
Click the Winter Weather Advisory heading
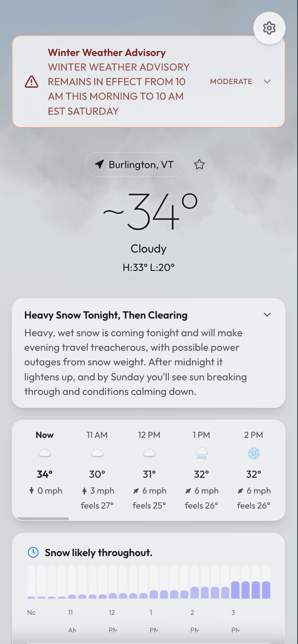pyautogui.click(x=106, y=53)
